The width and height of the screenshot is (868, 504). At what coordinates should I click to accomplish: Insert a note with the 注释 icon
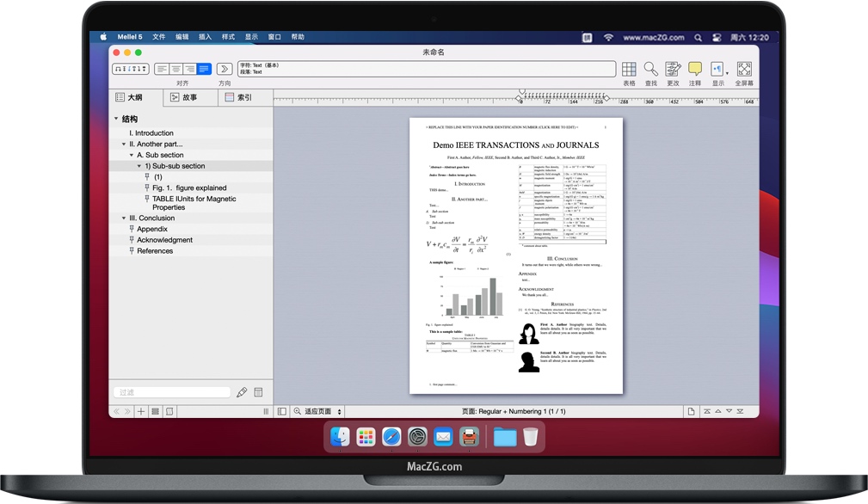click(x=695, y=69)
